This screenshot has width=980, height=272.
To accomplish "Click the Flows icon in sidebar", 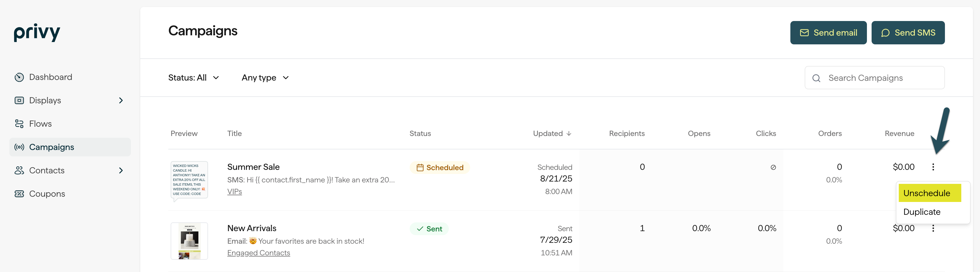I will [19, 124].
